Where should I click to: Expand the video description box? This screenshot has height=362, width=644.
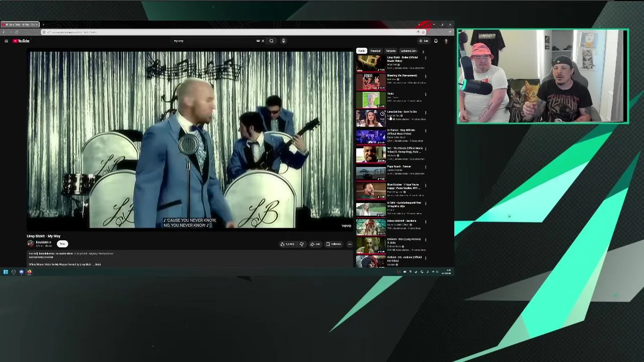coord(190,259)
